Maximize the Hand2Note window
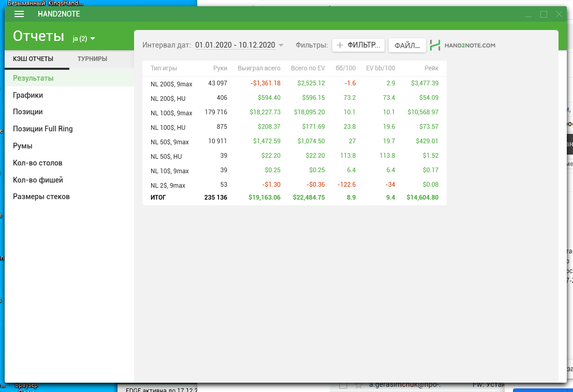This screenshot has width=573, height=392. pos(544,14)
